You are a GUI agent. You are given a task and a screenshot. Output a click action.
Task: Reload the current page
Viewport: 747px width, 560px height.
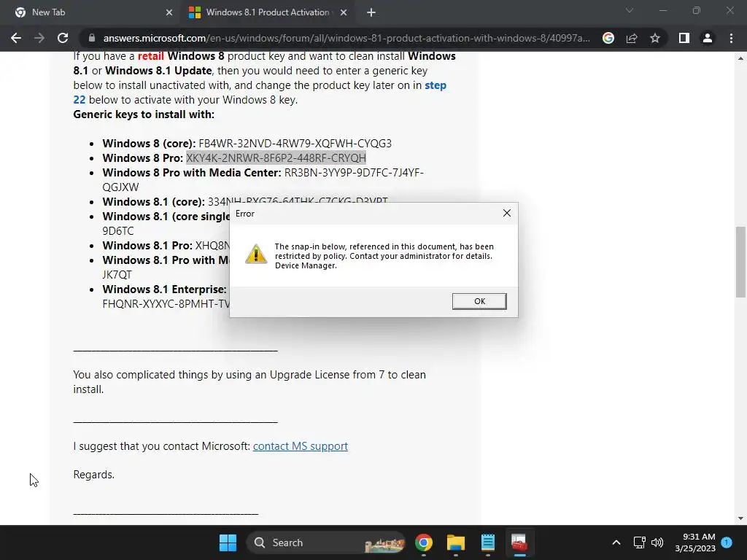pos(63,38)
